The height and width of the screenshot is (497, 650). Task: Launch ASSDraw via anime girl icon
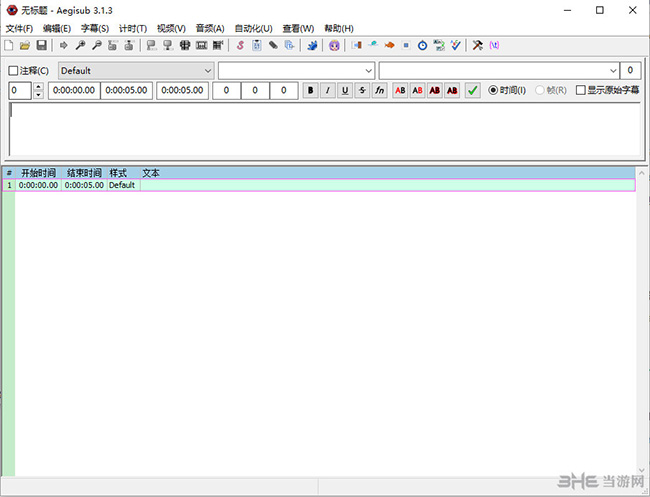coord(334,45)
